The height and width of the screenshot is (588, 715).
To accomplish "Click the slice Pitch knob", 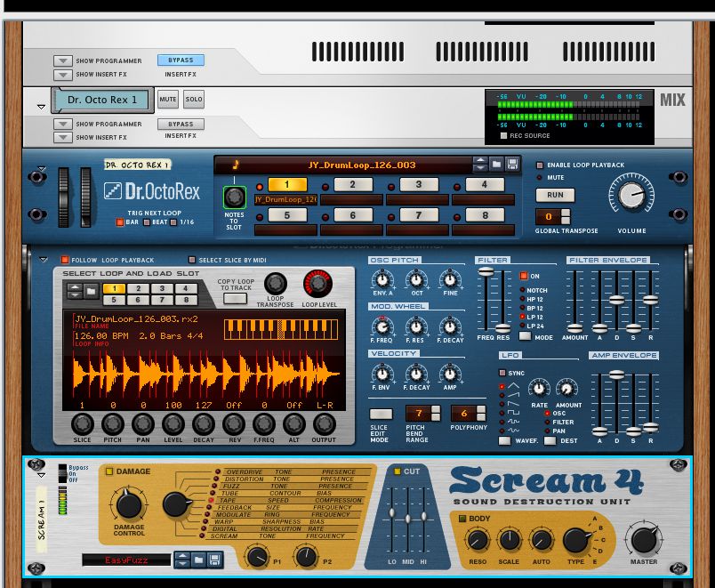I will pyautogui.click(x=112, y=424).
